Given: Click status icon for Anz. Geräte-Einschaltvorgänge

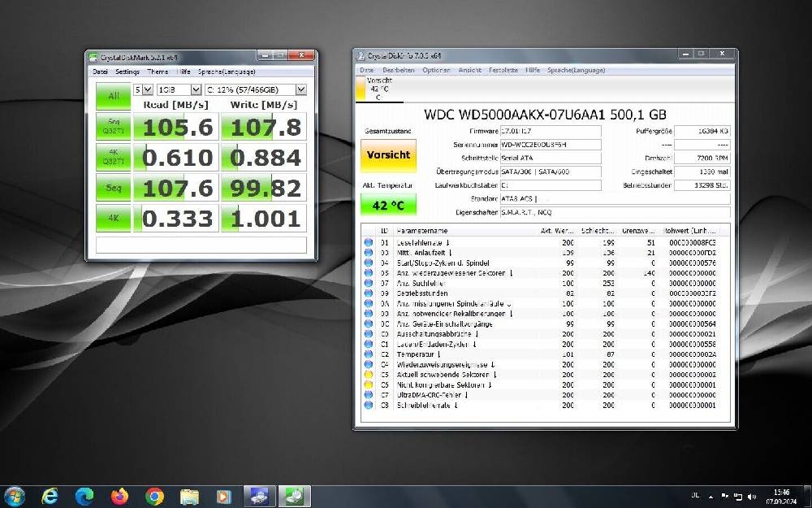Looking at the screenshot, I should 368,324.
